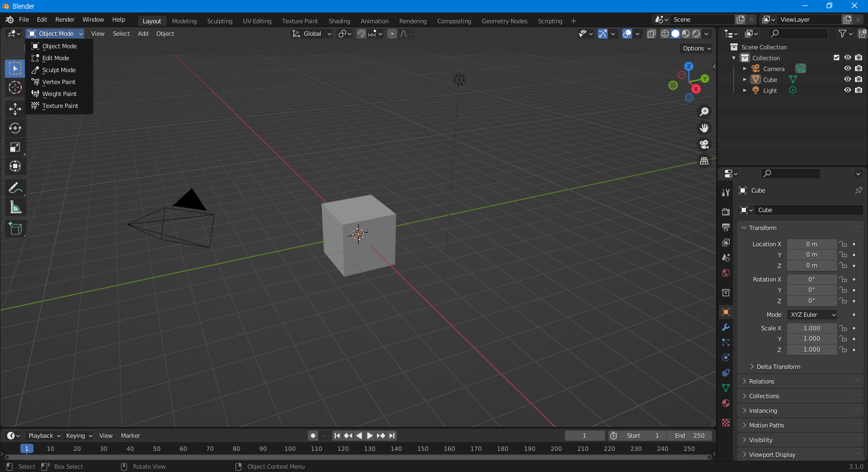Open the Physics properties tab
Viewport: 868px width, 472px height.
pyautogui.click(x=726, y=358)
